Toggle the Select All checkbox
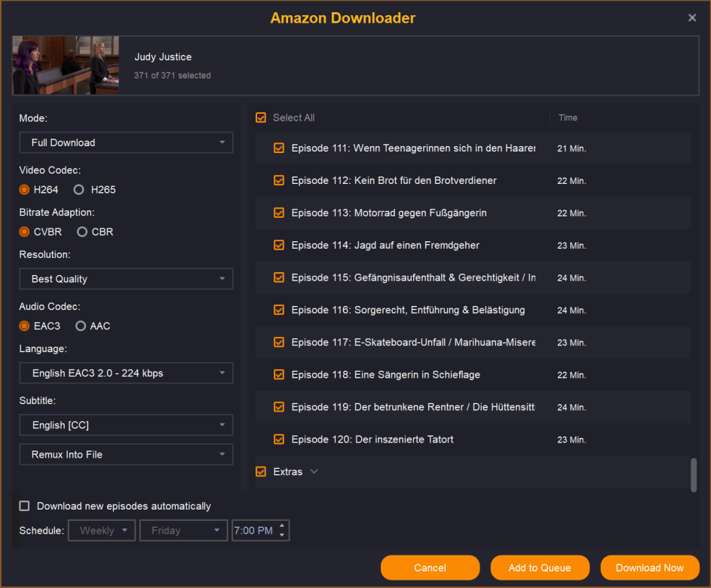The image size is (711, 588). click(x=262, y=118)
